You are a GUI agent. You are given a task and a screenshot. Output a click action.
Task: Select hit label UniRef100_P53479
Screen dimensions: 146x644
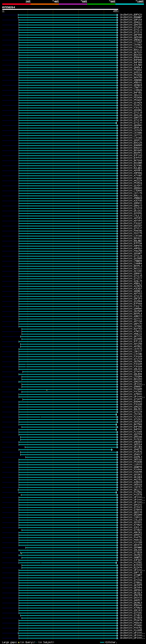(131, 620)
